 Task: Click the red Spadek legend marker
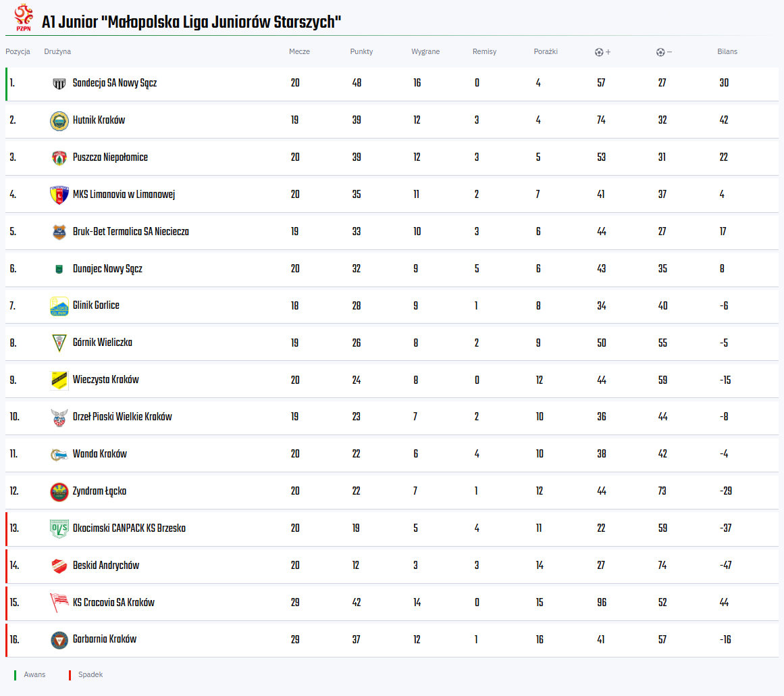[x=70, y=675]
